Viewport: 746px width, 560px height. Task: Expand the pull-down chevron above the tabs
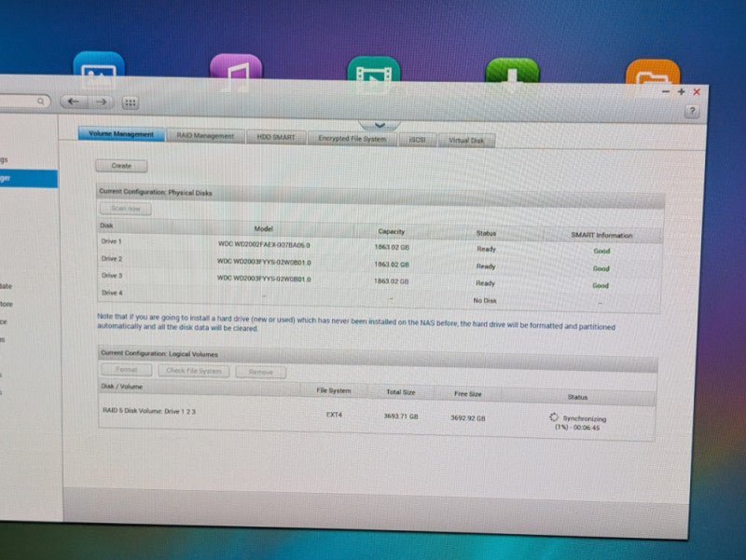pyautogui.click(x=380, y=126)
